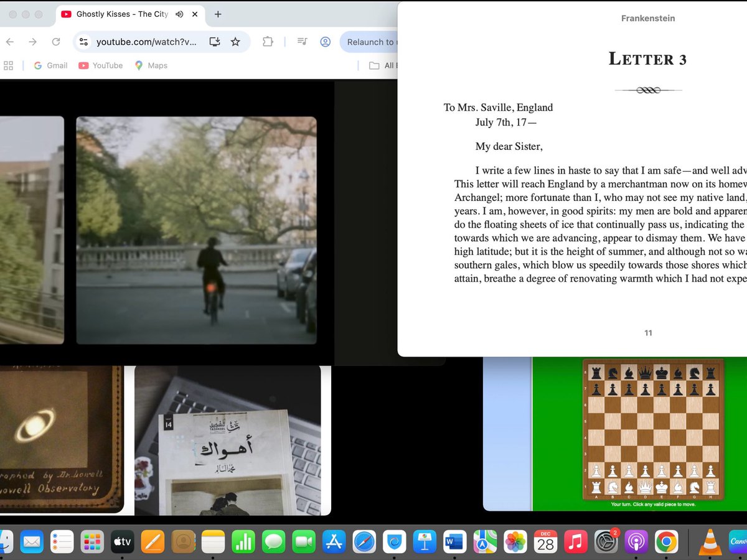Open Keynote from the Dock
Viewport: 747px width, 560px height.
[425, 542]
